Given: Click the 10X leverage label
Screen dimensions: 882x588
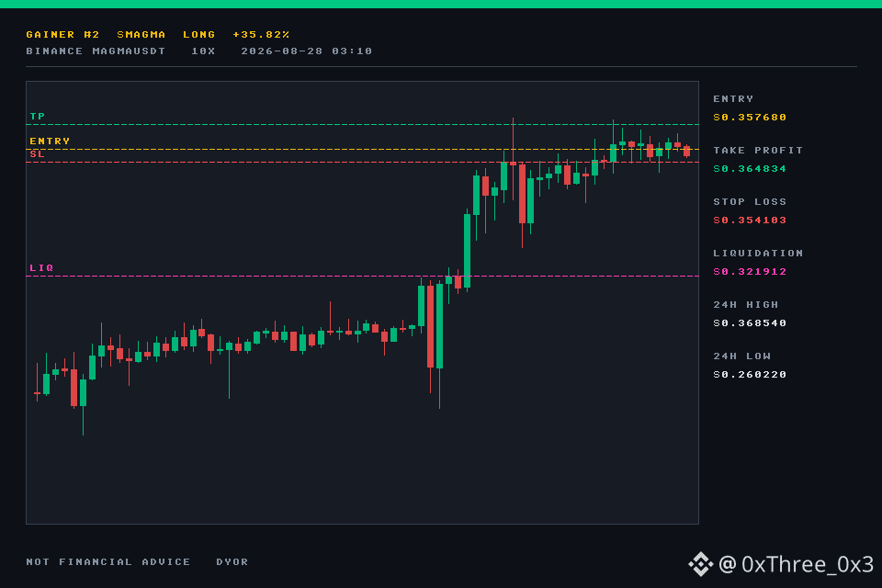Looking at the screenshot, I should pyautogui.click(x=203, y=51).
